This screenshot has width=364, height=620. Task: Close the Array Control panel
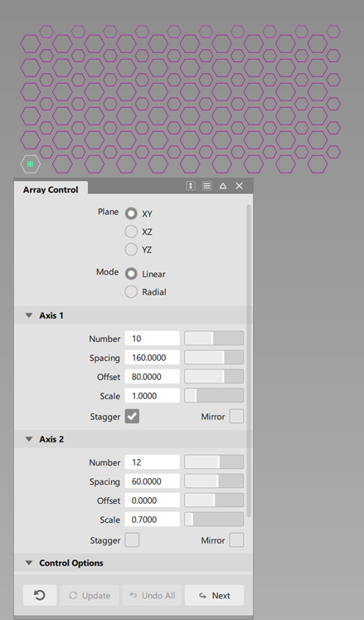(x=239, y=185)
